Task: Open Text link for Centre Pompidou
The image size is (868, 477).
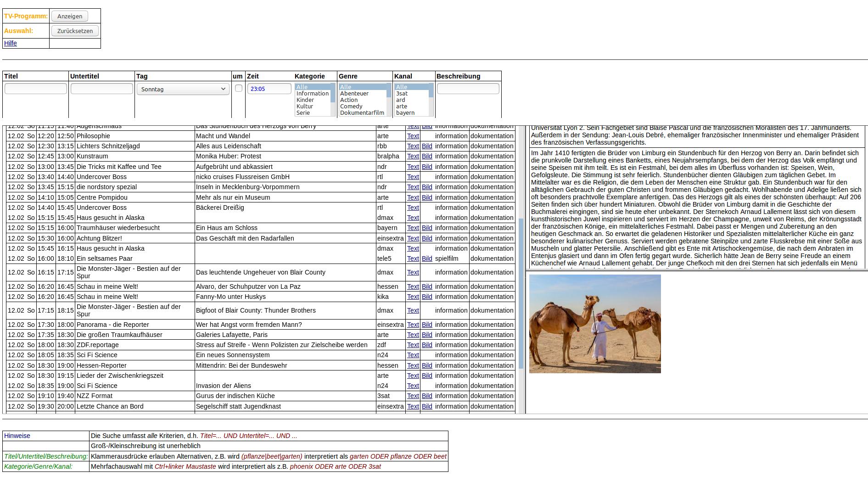Action: tap(413, 197)
